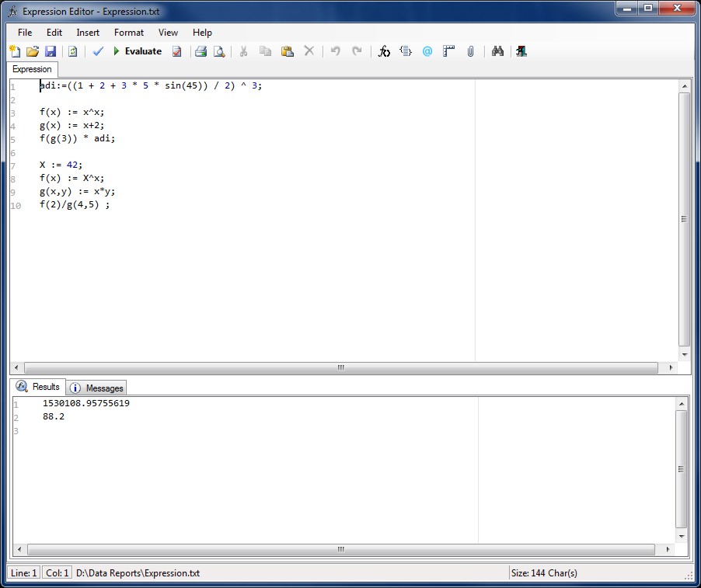
Task: Click the exit door icon in the toolbar
Action: coord(521,51)
